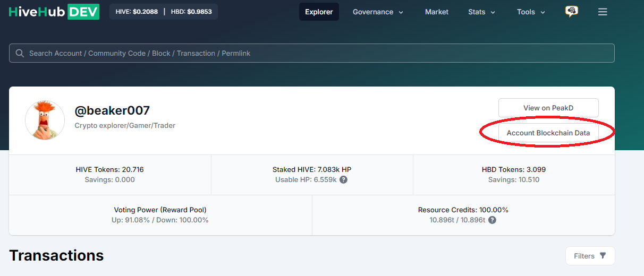Click the @beaker007 account name
Screen dimensions: 644x276
pos(112,110)
